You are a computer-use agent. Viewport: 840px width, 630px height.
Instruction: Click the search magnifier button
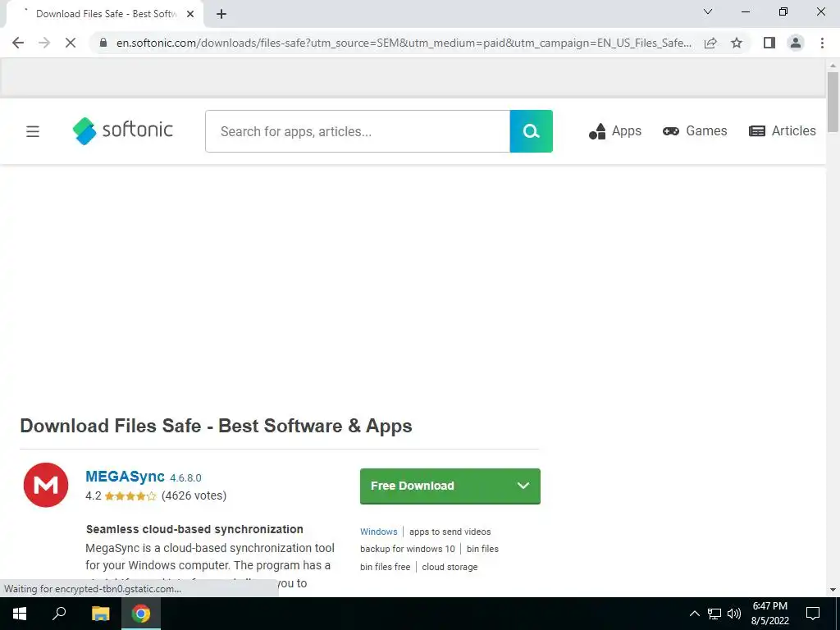531,131
